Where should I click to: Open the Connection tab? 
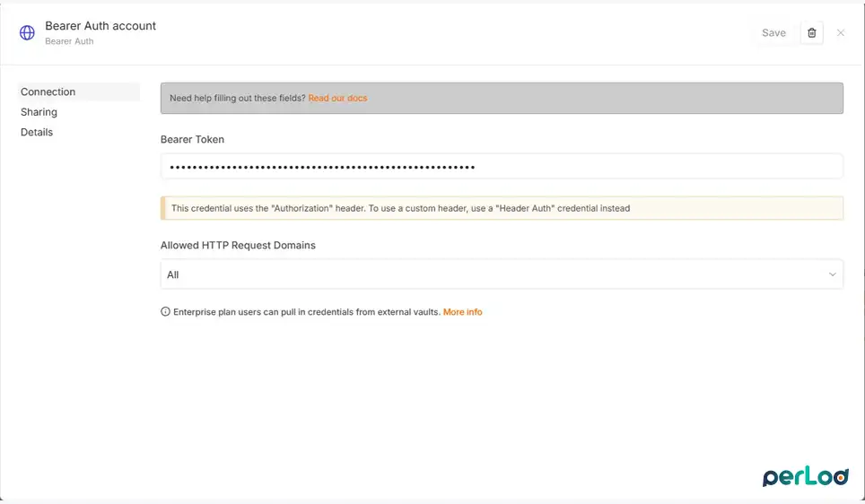pos(78,91)
